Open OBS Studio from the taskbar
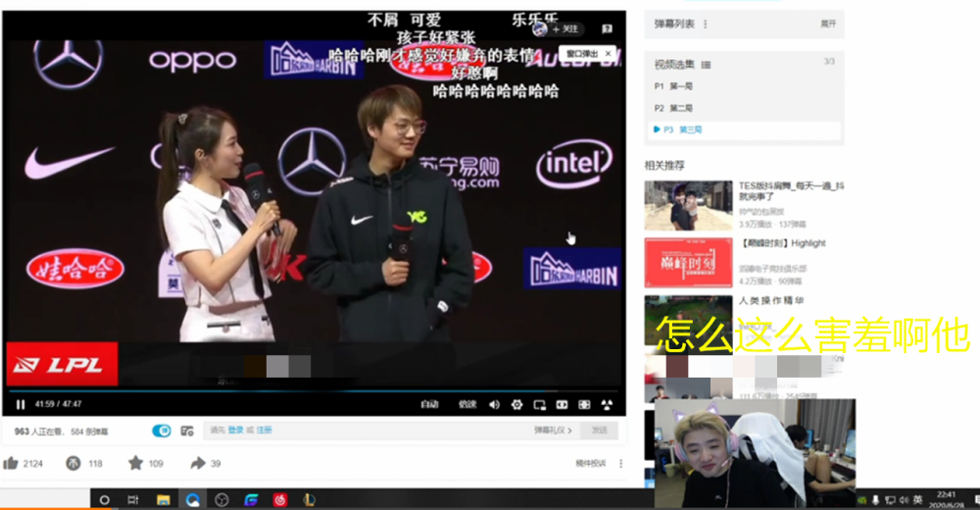 click(x=221, y=499)
